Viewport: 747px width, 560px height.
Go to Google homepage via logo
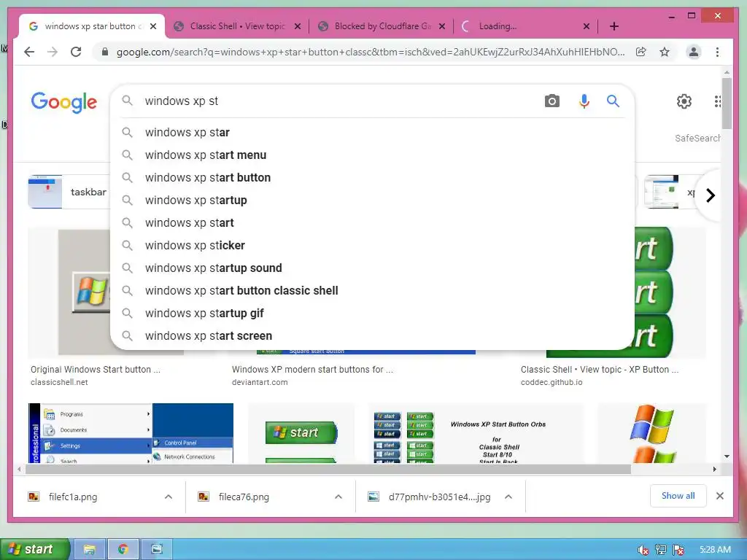(64, 102)
